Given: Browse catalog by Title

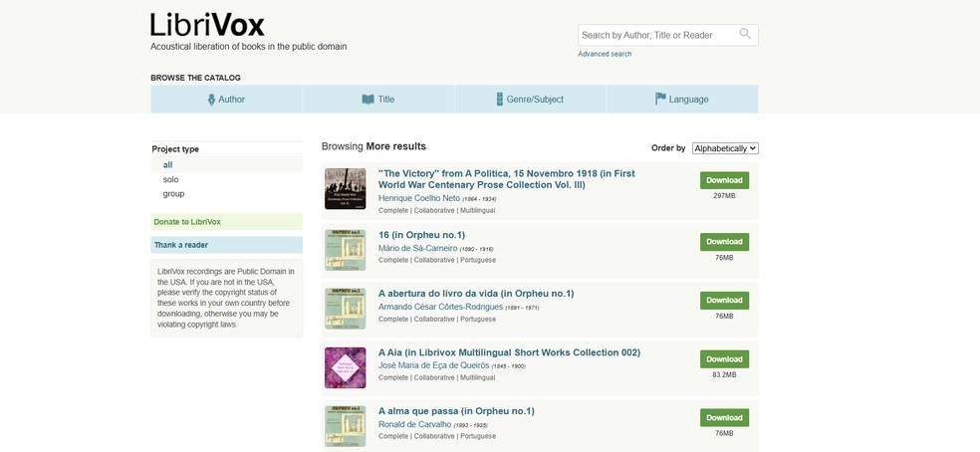Looking at the screenshot, I should point(378,100).
